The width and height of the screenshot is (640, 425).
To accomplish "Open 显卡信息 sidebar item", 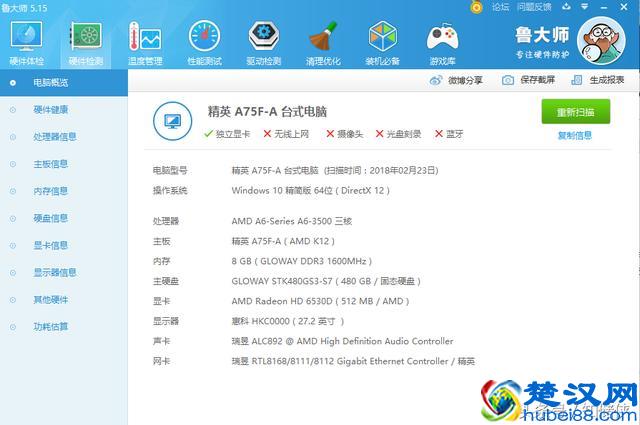I will point(51,245).
